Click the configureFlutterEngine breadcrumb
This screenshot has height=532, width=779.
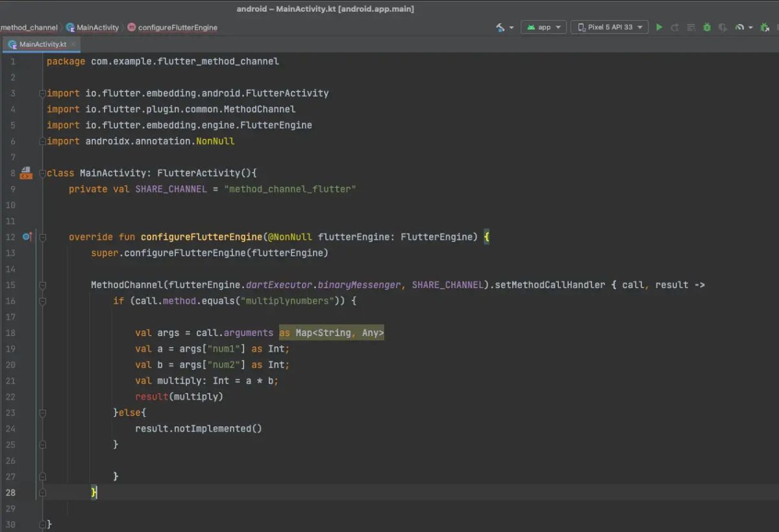tap(173, 27)
